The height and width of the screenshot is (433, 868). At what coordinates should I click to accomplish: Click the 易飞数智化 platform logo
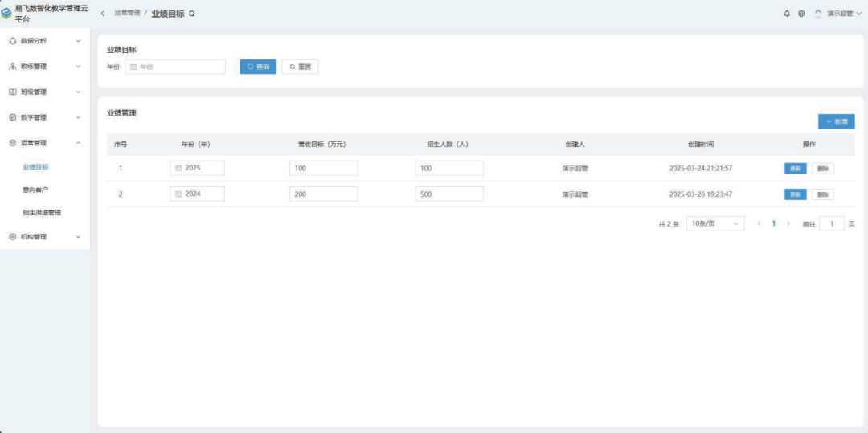[x=6, y=13]
